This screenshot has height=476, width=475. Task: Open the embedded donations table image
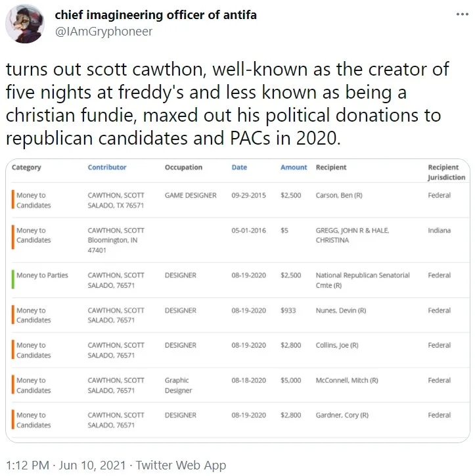pyautogui.click(x=238, y=300)
